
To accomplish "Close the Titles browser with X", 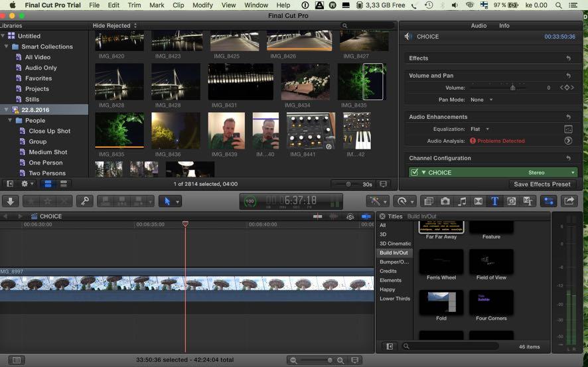I will (382, 216).
